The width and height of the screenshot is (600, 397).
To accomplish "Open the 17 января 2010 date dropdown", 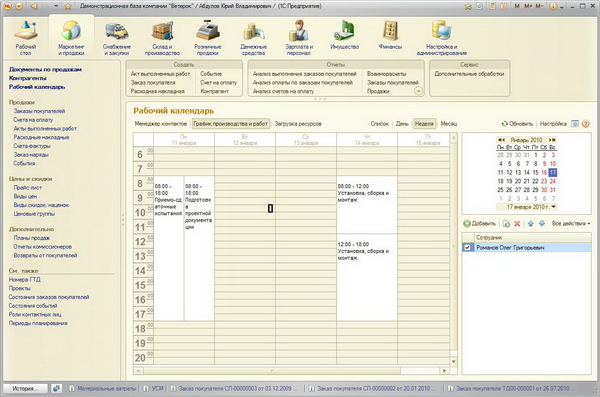I will pyautogui.click(x=553, y=207).
